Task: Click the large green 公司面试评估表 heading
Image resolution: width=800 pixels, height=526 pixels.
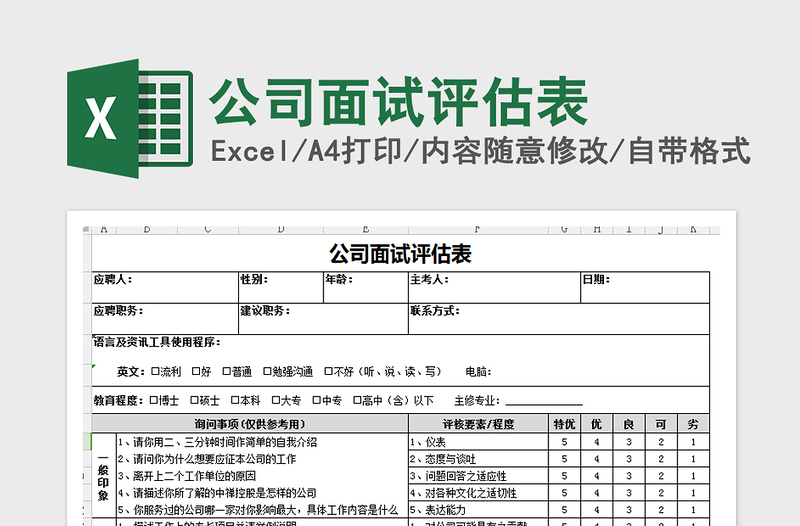Action: click(399, 102)
